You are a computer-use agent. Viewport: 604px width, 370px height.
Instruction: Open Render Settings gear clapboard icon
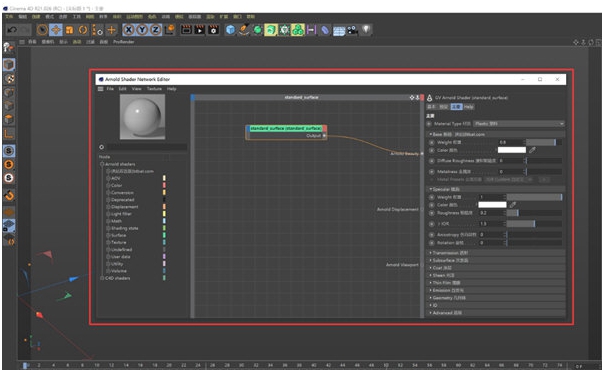pyautogui.click(x=213, y=30)
